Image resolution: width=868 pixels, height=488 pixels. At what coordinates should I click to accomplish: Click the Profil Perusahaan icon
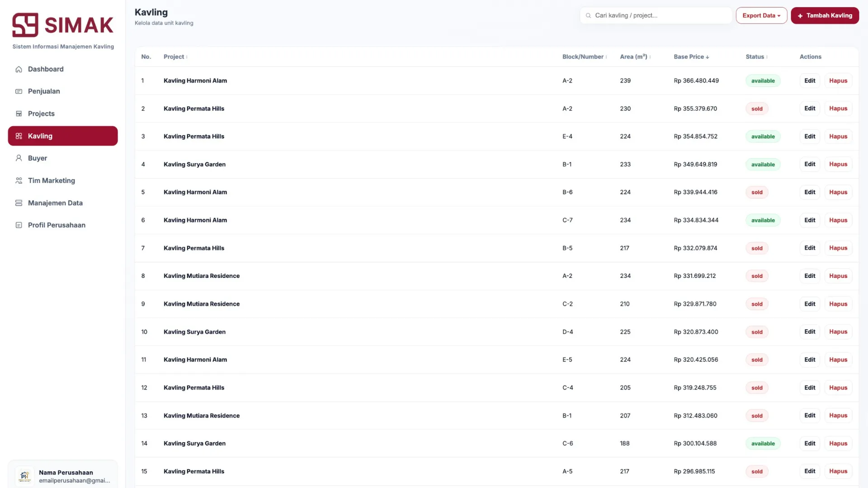click(19, 225)
